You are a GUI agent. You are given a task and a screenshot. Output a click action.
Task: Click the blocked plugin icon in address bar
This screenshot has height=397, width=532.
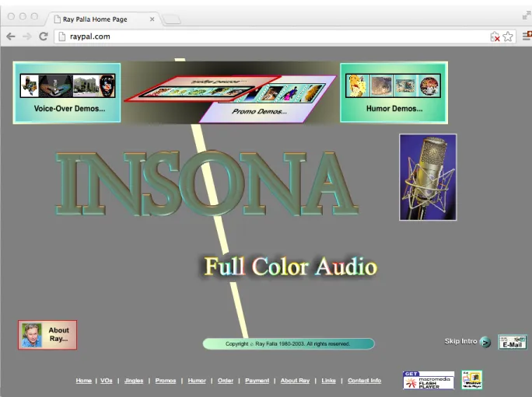(495, 37)
